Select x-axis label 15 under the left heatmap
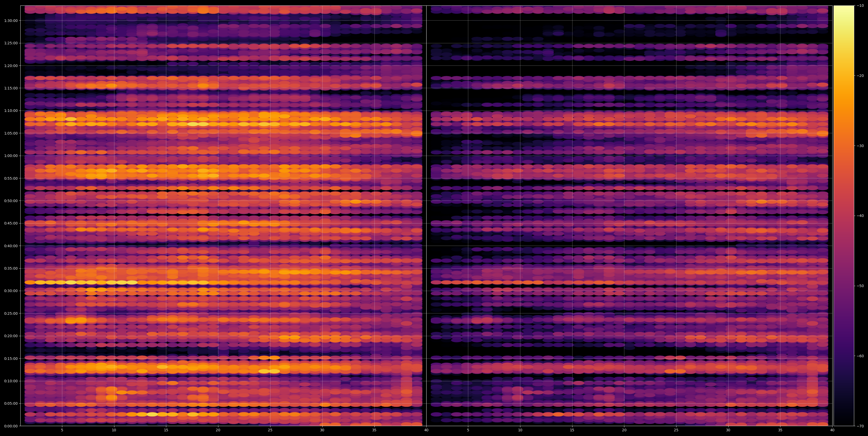Image resolution: width=868 pixels, height=436 pixels. click(166, 430)
